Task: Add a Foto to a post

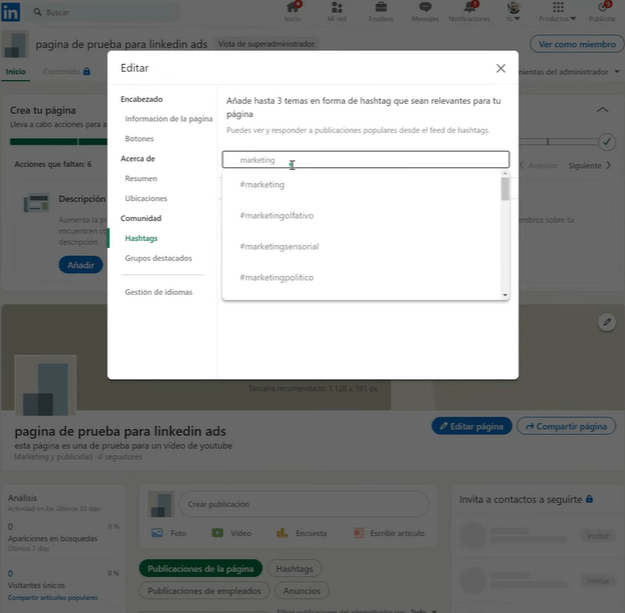Action: pos(169,533)
